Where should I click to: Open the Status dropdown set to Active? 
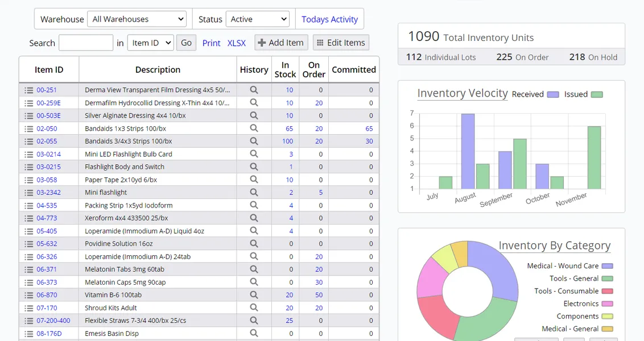tap(258, 19)
